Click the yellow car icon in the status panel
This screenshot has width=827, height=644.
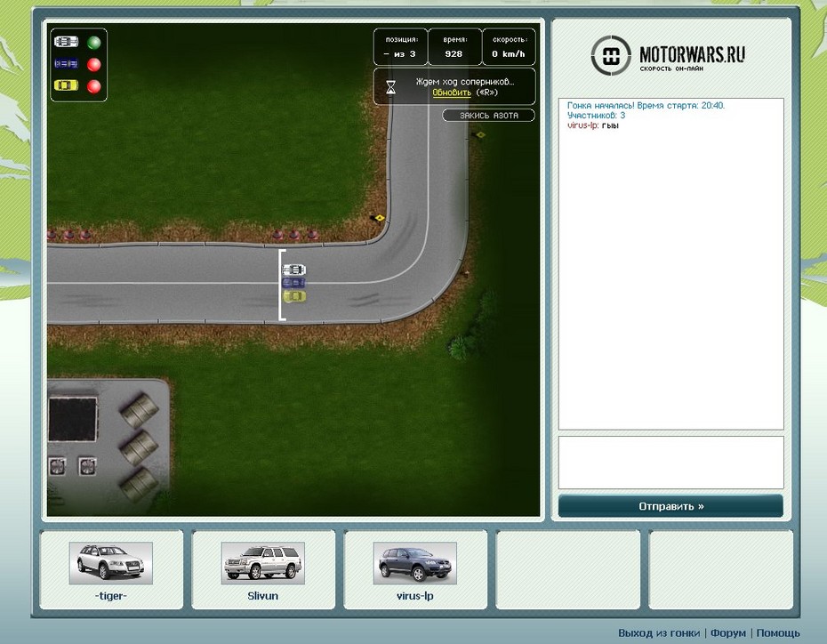66,86
